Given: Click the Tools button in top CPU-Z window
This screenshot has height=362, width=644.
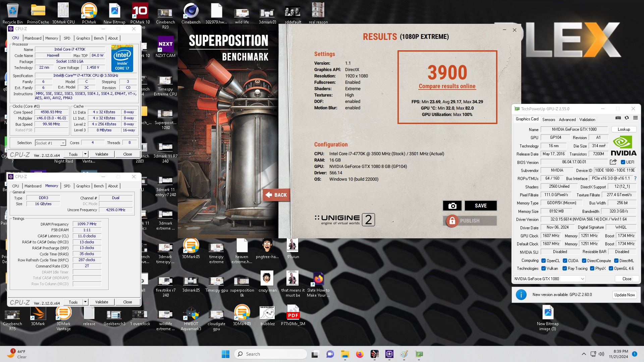Looking at the screenshot, I should [x=73, y=154].
